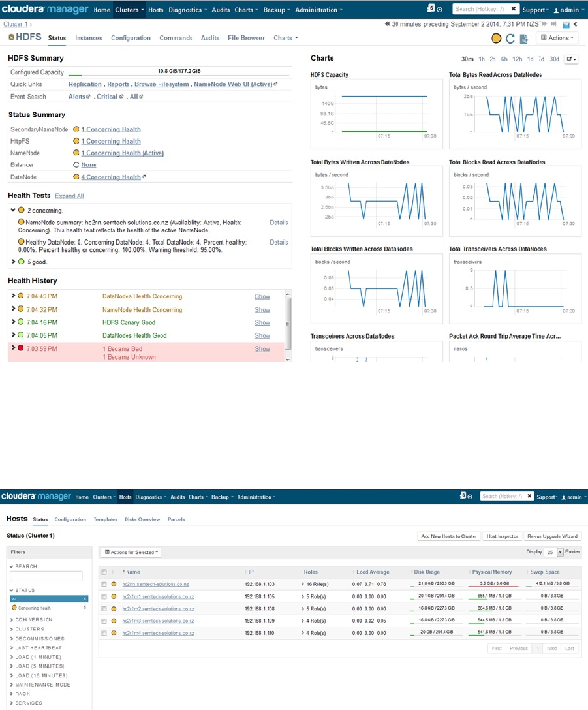This screenshot has height=710, width=588.
Task: Tick the select-all hosts checkbox in table header
Action: coord(104,572)
